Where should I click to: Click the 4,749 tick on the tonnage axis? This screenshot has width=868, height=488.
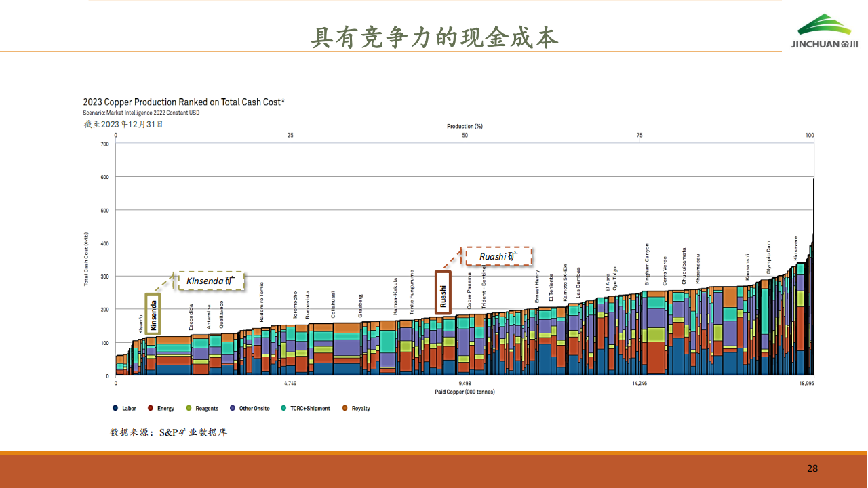[x=290, y=384]
